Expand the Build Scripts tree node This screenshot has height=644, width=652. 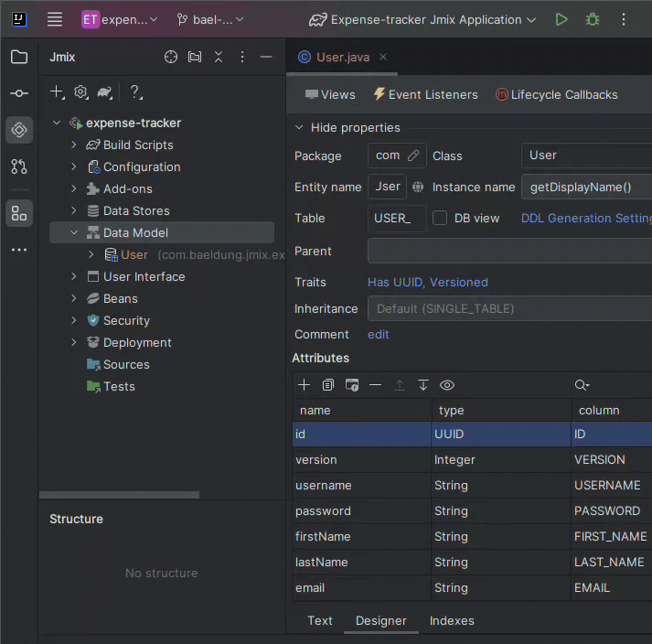tap(74, 145)
